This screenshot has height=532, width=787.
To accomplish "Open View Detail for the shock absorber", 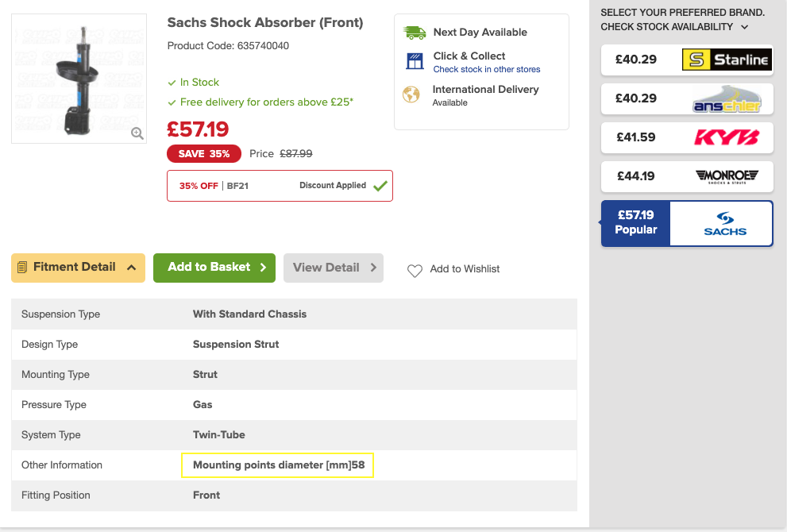I will coord(334,268).
